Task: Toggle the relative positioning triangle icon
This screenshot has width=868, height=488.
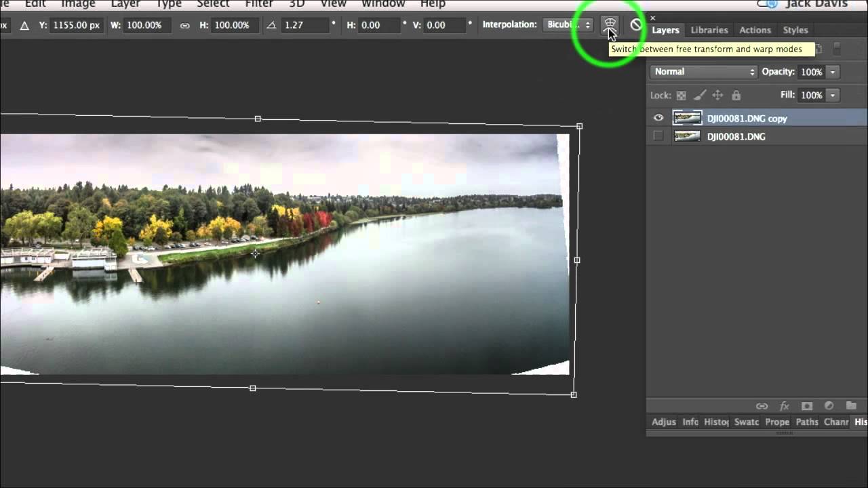Action: coord(24,25)
